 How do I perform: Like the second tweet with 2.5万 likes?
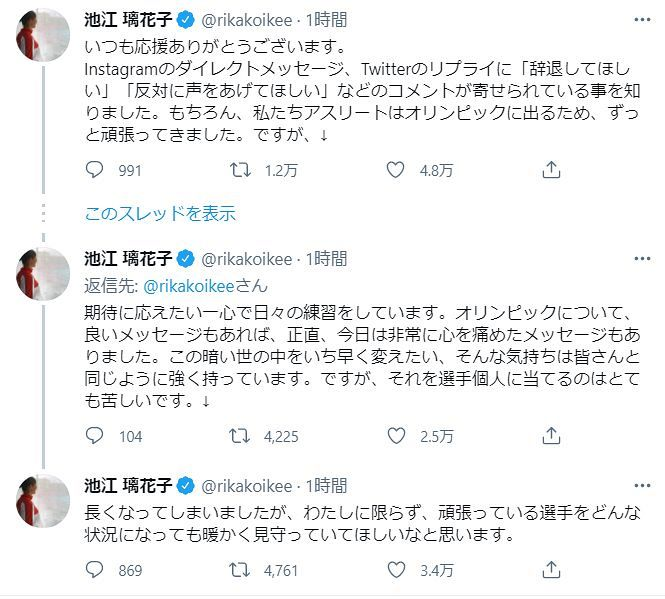397,436
